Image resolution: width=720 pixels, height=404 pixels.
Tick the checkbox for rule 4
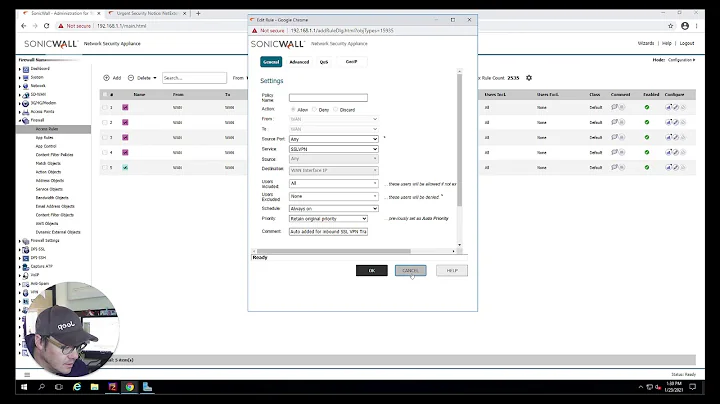click(105, 152)
